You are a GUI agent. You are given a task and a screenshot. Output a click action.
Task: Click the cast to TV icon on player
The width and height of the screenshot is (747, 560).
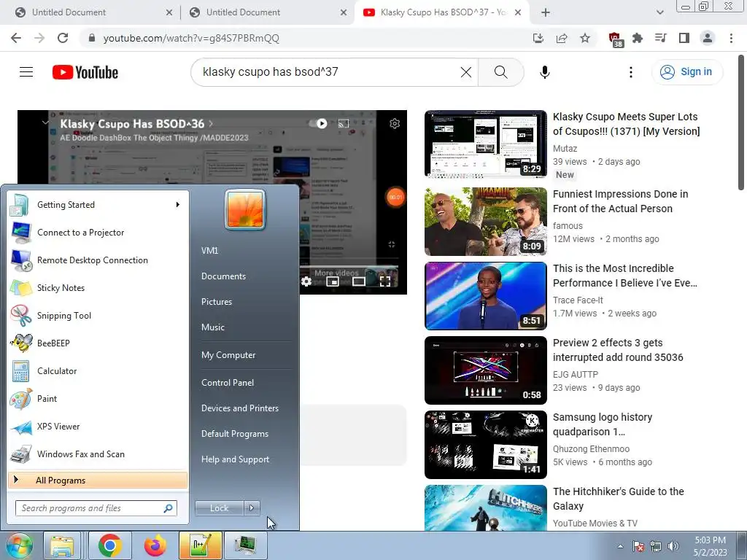click(344, 124)
